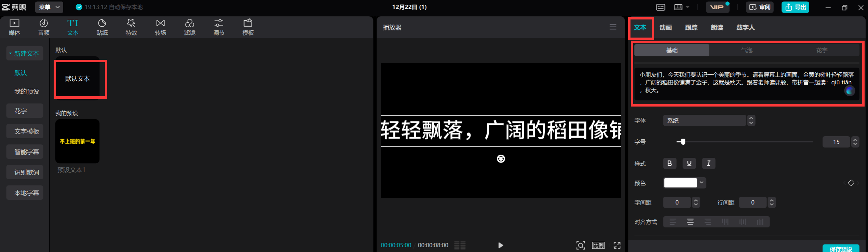Toggle bold text style
Screen dimensions: 868x252
[x=670, y=164]
